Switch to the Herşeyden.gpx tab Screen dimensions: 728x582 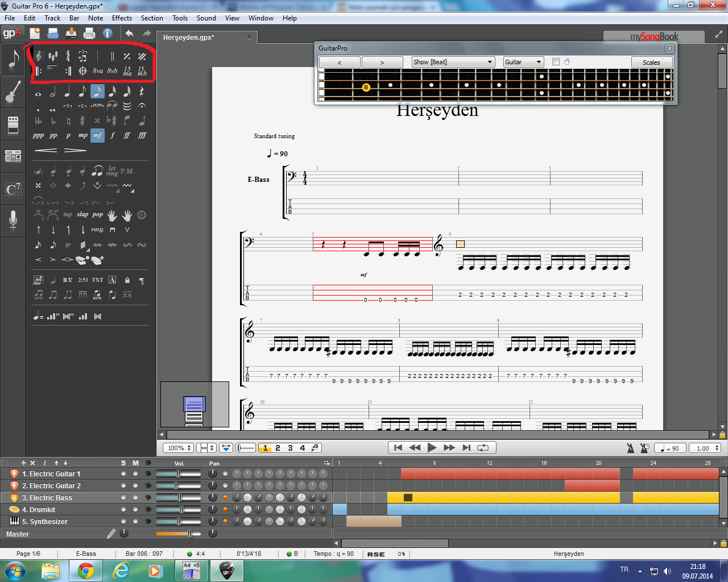(x=206, y=38)
